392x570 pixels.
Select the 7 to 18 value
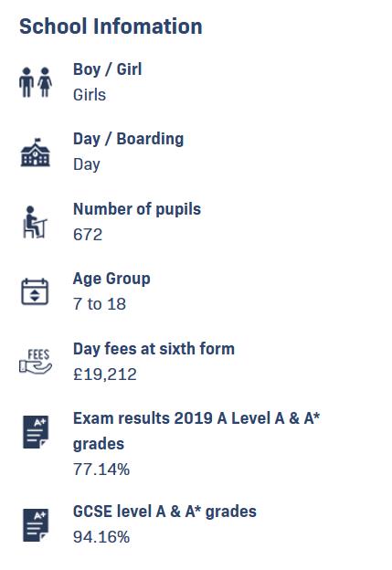click(100, 304)
